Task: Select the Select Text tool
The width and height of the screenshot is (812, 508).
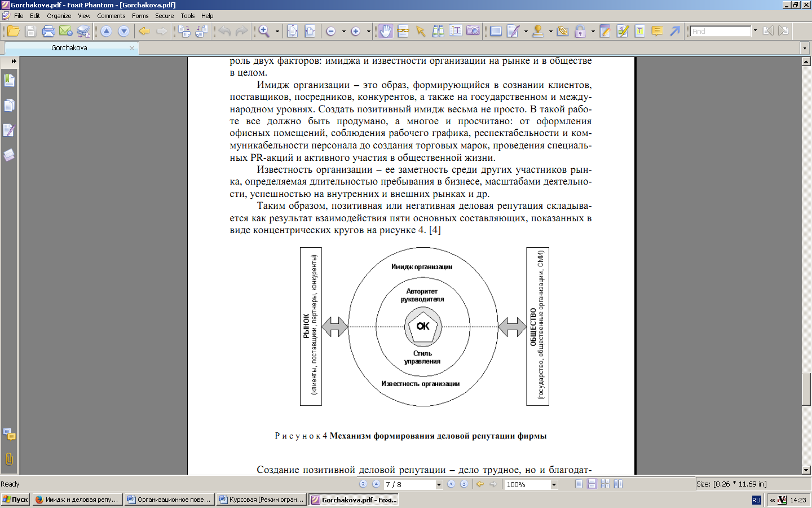Action: 456,31
